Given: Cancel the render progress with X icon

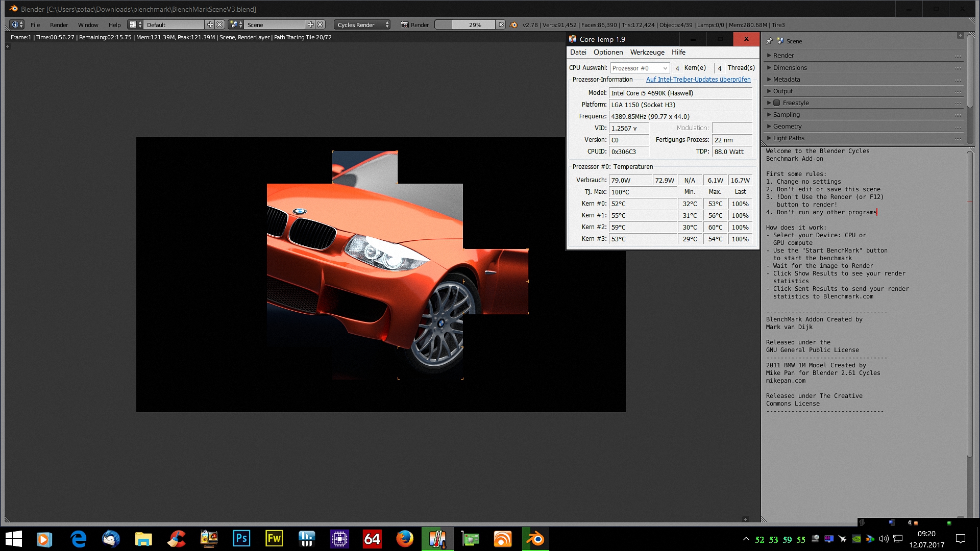Looking at the screenshot, I should click(501, 24).
